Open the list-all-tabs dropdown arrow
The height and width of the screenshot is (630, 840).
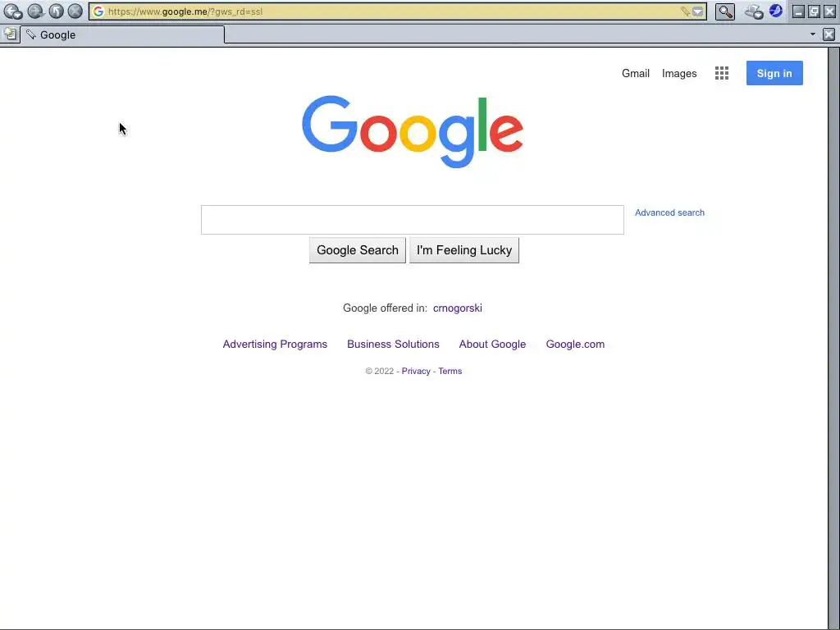click(x=813, y=34)
